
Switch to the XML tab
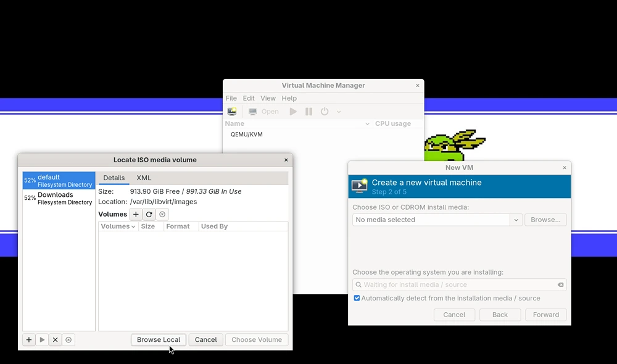[x=144, y=178]
